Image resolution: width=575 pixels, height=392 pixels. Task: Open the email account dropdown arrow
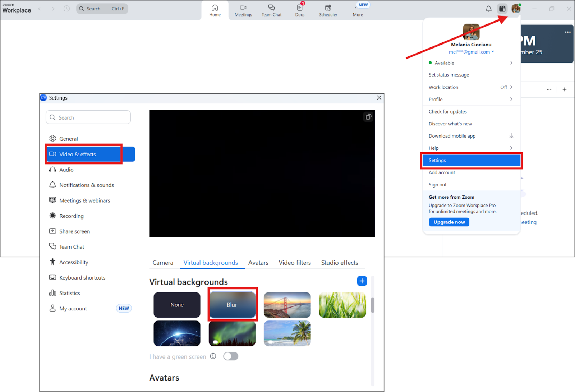point(493,52)
